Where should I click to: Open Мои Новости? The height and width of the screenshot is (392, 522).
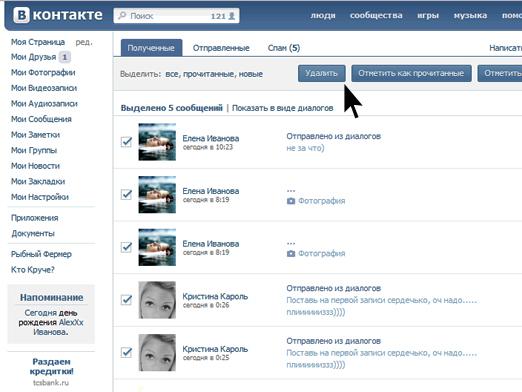35,166
